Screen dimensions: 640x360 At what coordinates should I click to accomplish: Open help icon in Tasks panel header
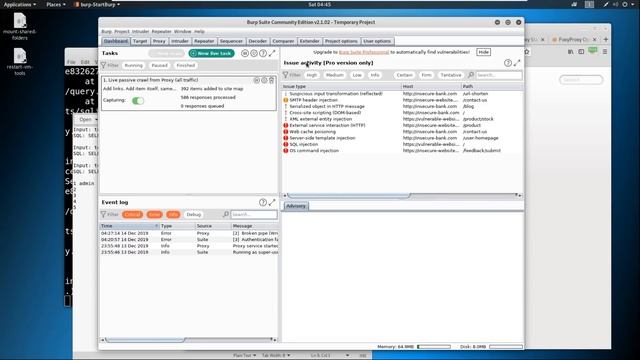point(263,53)
